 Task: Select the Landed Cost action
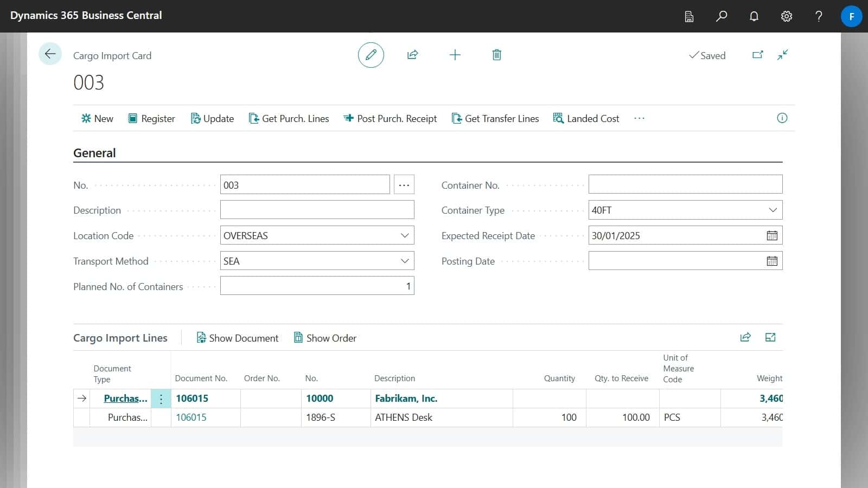[x=586, y=118]
